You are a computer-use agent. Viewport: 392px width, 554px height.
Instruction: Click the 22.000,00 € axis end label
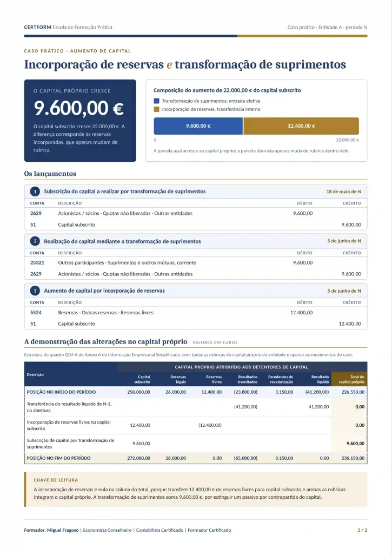point(348,140)
